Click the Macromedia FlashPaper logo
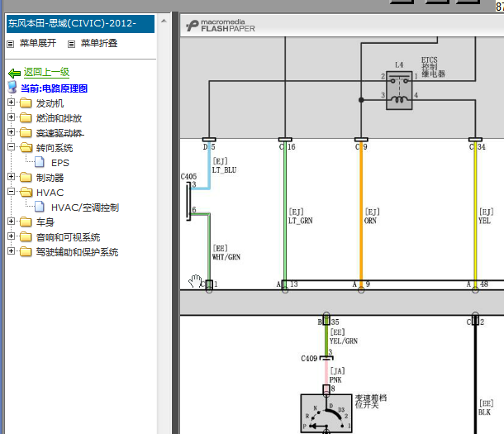This screenshot has height=434, width=504. click(221, 26)
